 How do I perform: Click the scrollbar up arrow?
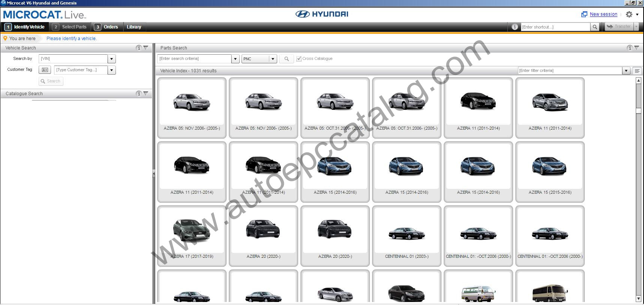(638, 81)
